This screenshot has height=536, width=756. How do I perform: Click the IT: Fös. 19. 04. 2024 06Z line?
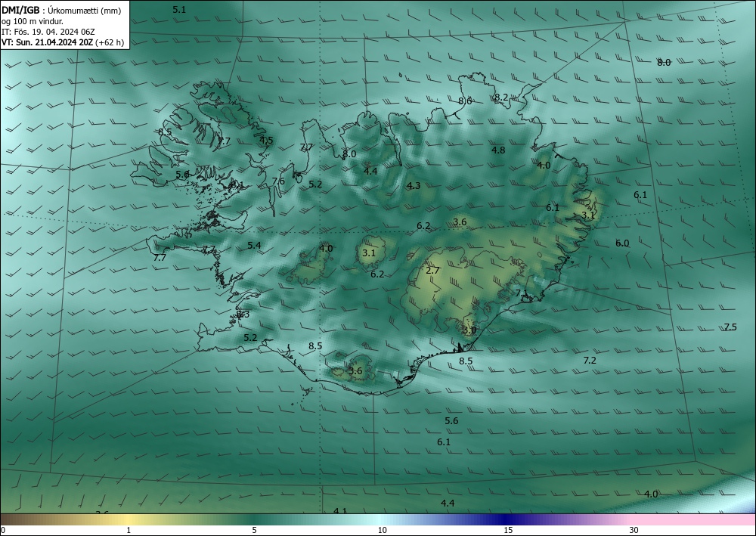[48, 32]
